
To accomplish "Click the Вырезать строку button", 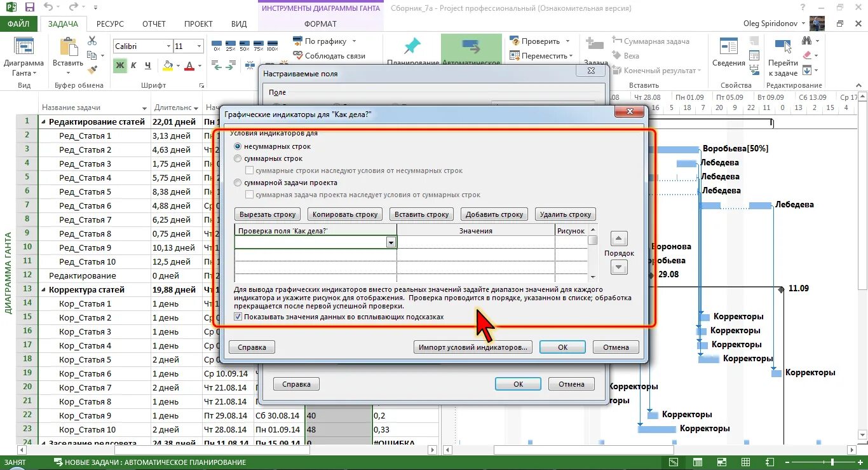I will [267, 214].
